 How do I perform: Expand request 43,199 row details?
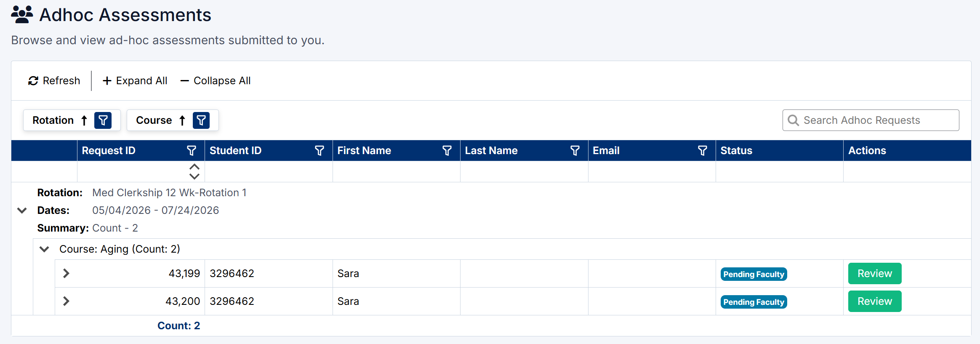tap(66, 273)
